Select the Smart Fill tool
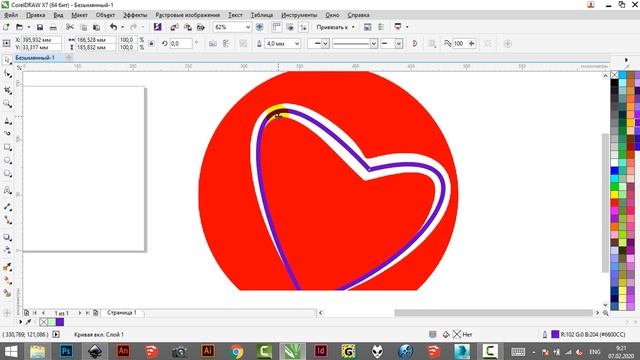The height and width of the screenshot is (360, 640). tap(7, 293)
